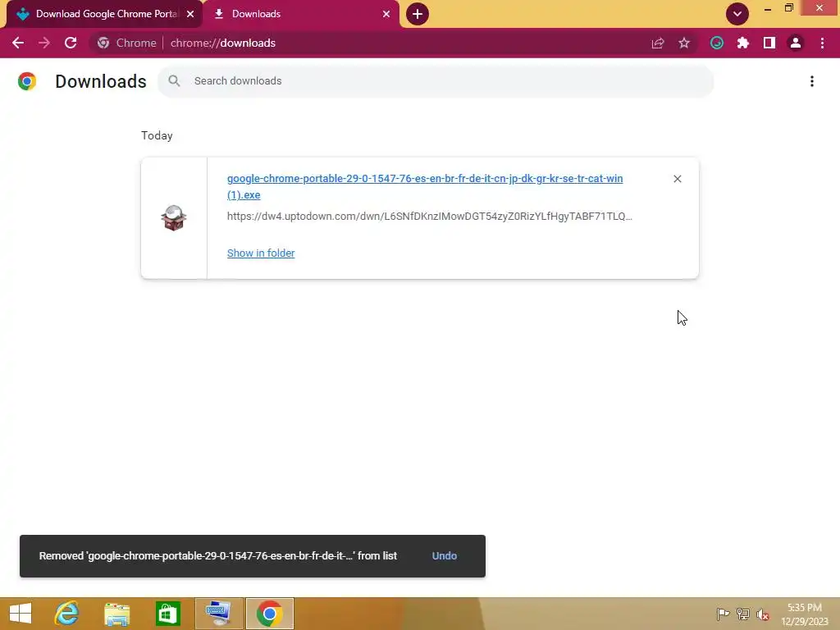Click the Downloads page title
Viewport: 840px width, 630px height.
click(x=101, y=81)
